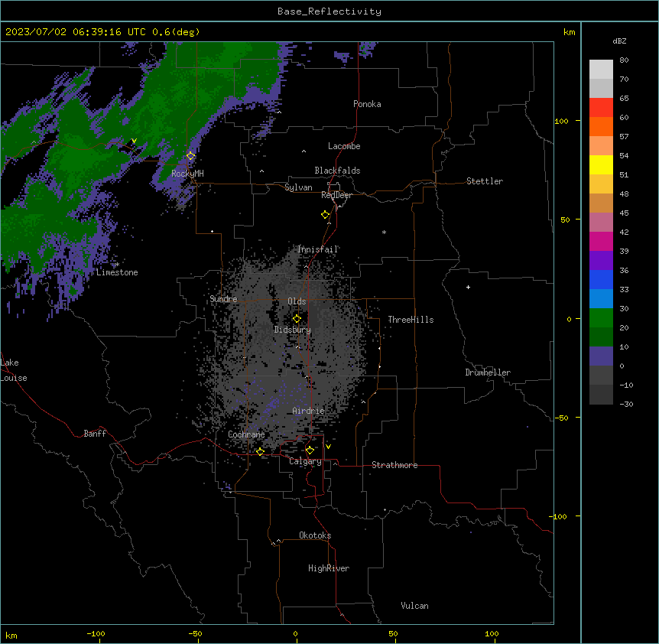Click the slate-purple swatch between 10 and 0 dBZ
This screenshot has height=644, width=659.
601,356
